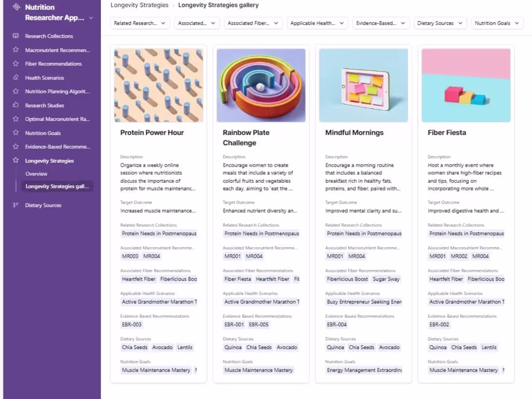Viewport: 532px width, 399px height.
Task: Open the Nutrition Goals filter dropdown
Action: (497, 23)
